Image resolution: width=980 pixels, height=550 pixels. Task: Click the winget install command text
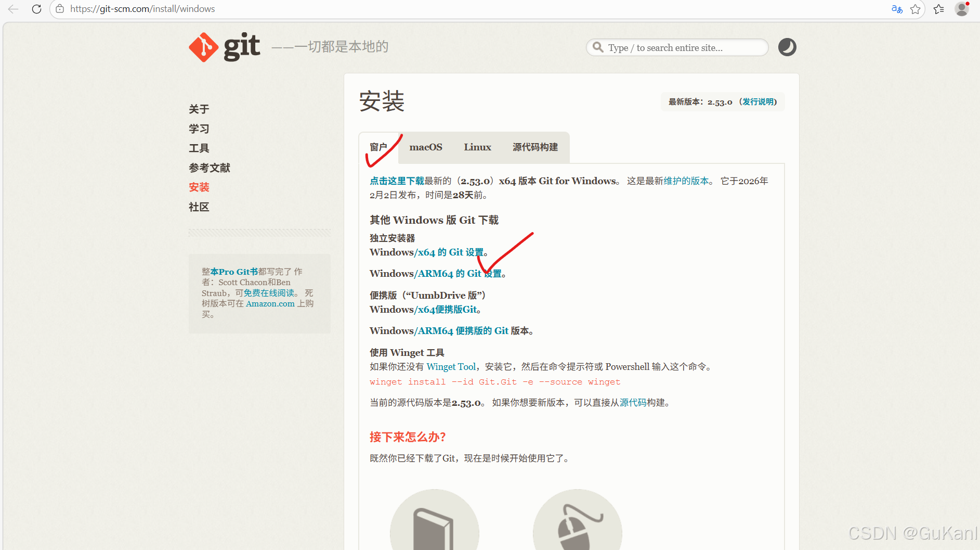coord(495,382)
